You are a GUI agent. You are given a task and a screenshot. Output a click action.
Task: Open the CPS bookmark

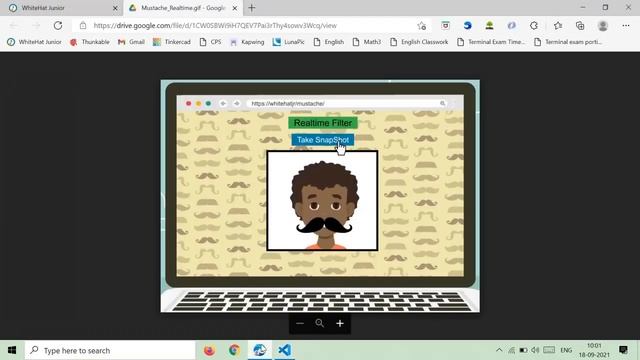(x=211, y=42)
